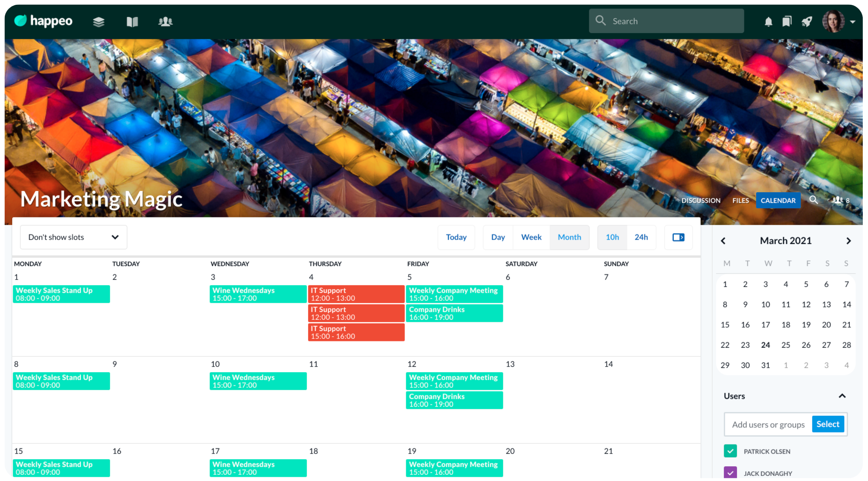868x481 pixels.
Task: Switch to Week view
Action: pos(531,237)
